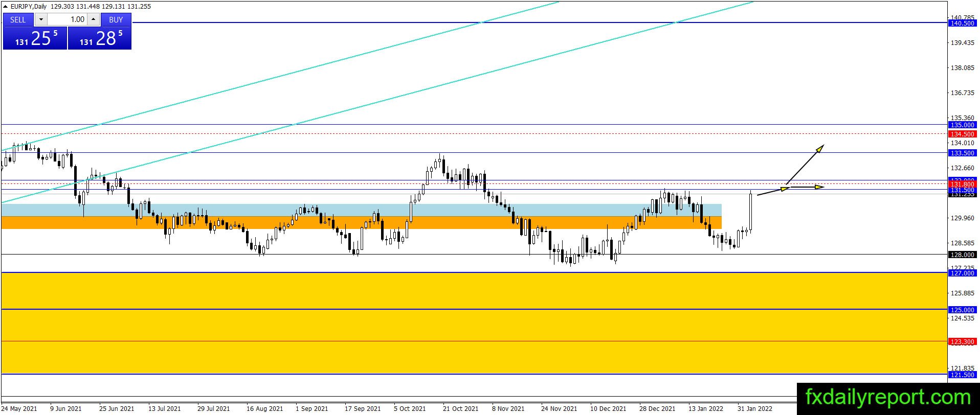Click the 128.585 price scale value
Image resolution: width=980 pixels, height=415 pixels.
click(x=962, y=243)
